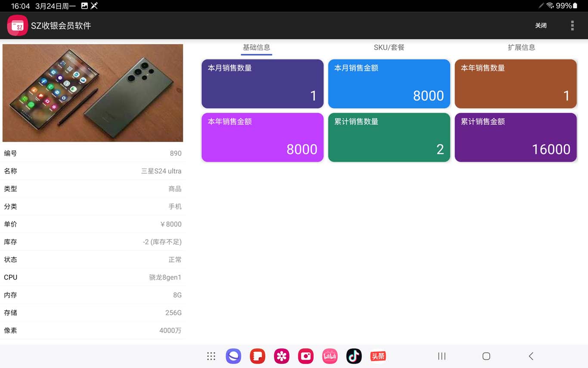Select the 名称 三星S24 ultra row
The image size is (588, 368).
pos(93,171)
